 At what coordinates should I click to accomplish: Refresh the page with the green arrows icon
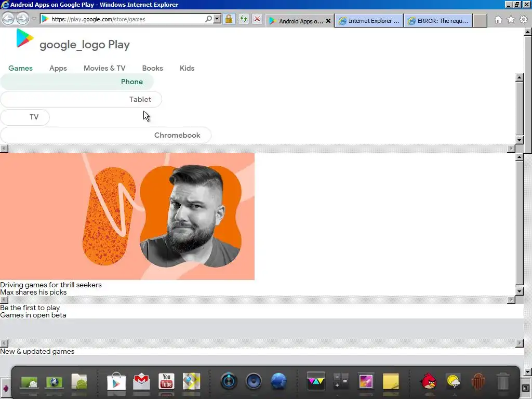[x=244, y=19]
